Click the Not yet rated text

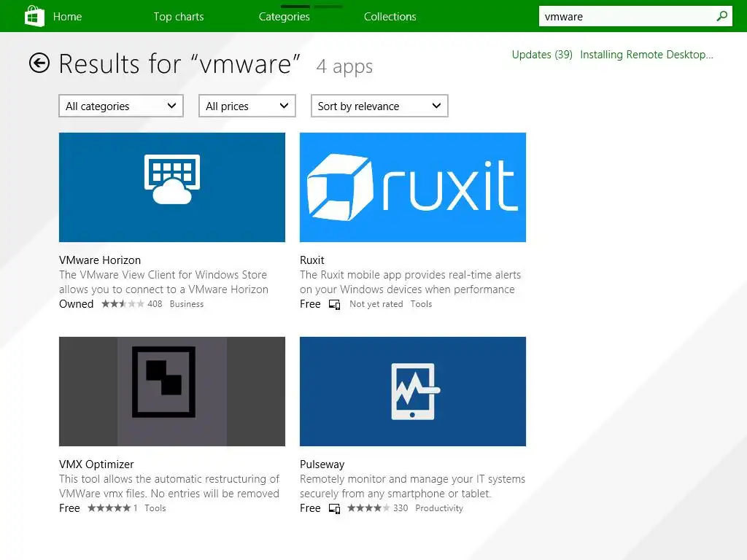click(x=376, y=304)
